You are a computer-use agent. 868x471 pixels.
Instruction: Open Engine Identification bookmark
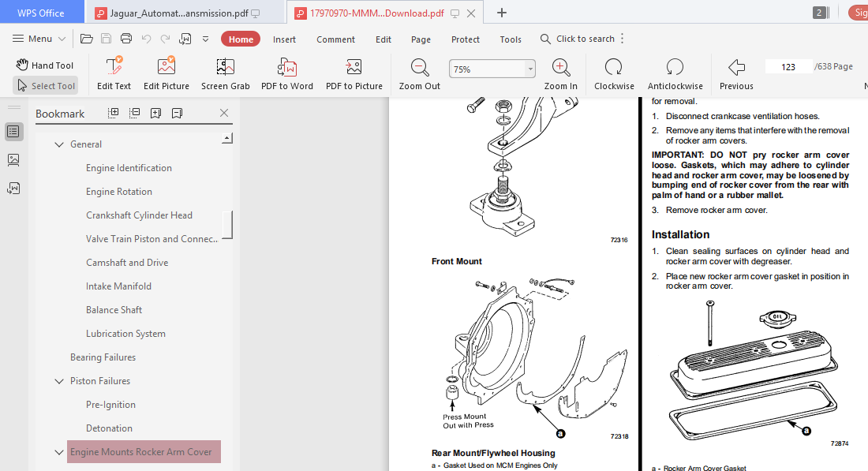click(x=129, y=168)
